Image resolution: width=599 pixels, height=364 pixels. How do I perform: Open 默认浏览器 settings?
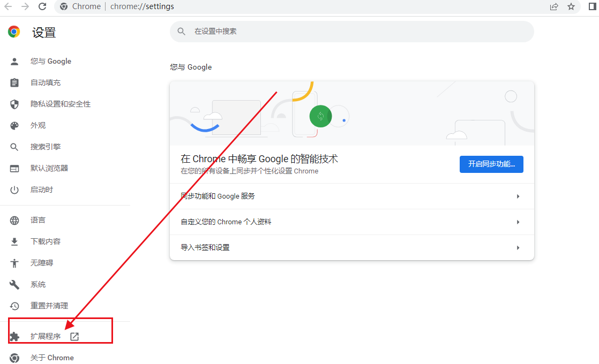49,168
